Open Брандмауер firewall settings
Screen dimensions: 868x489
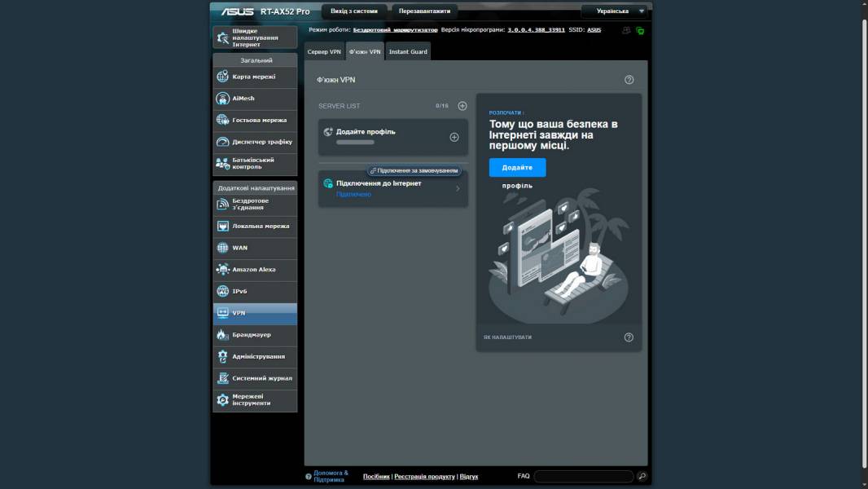click(254, 335)
